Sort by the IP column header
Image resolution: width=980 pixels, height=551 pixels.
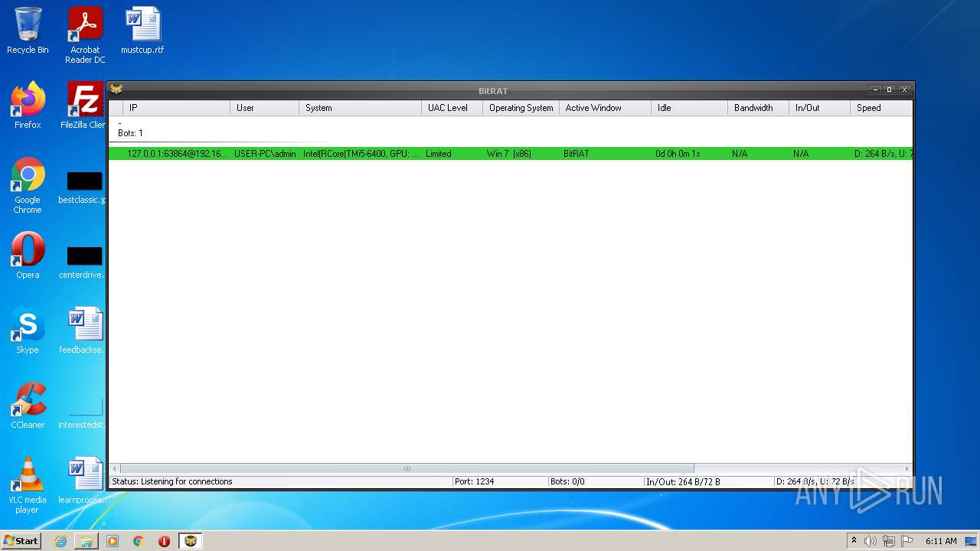(x=176, y=108)
